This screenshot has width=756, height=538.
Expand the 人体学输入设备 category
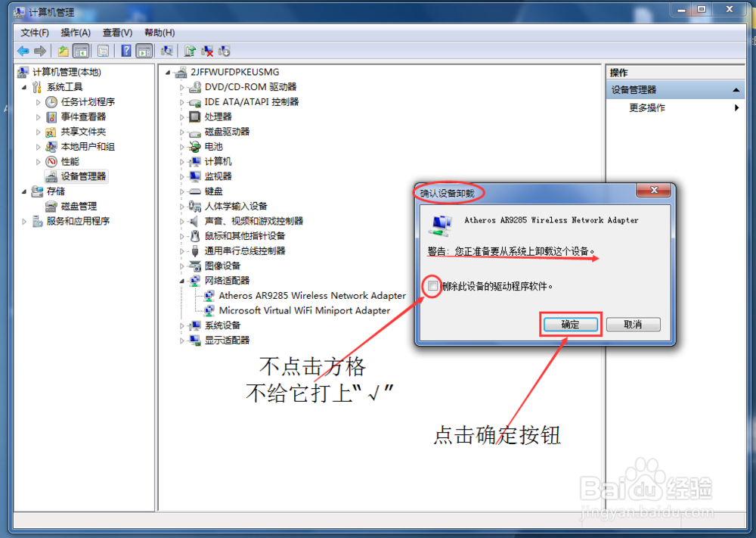pos(181,207)
